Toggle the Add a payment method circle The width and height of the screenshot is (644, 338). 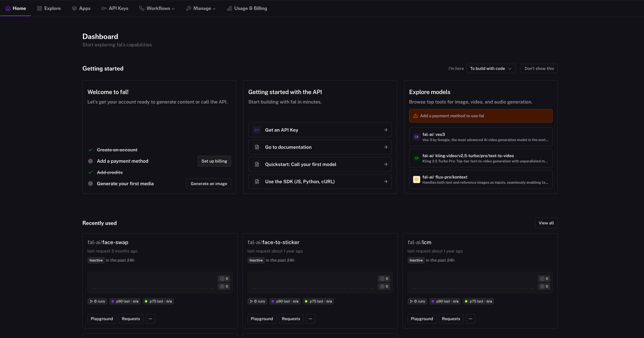(90, 161)
